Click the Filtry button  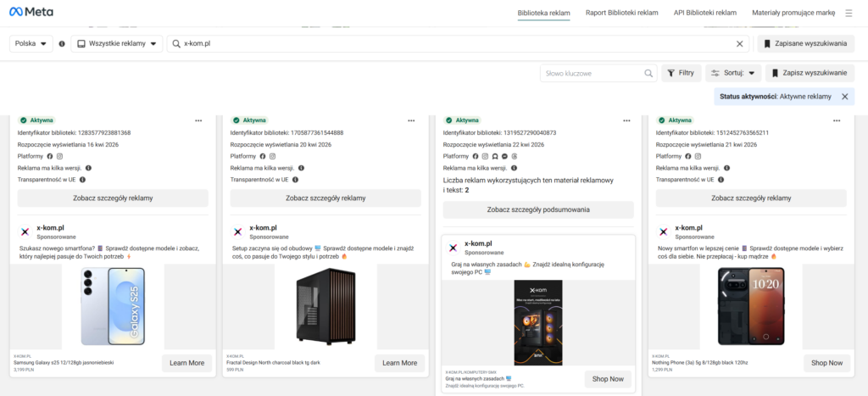point(682,73)
